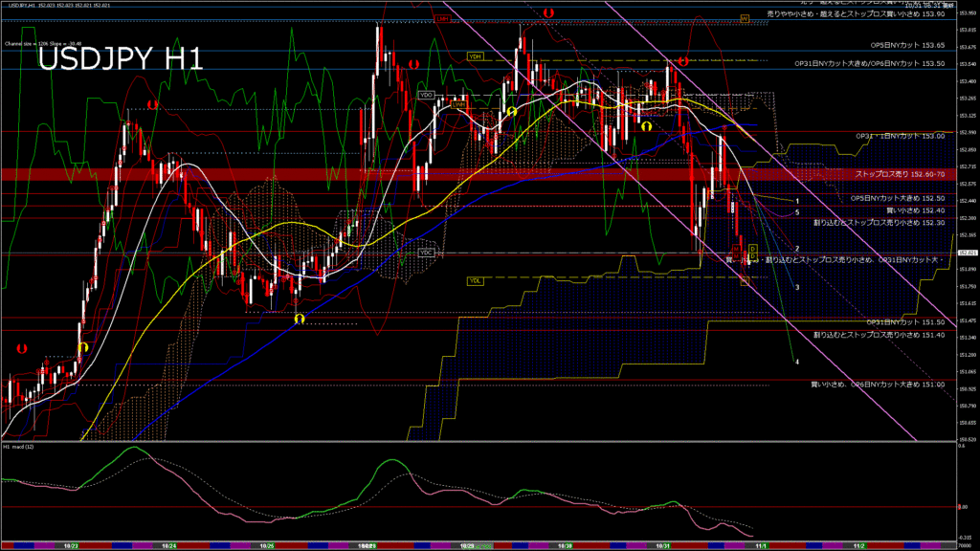Viewport: 980px width, 551px height.
Task: Click the LMH last-month-high label tag
Action: tap(442, 18)
